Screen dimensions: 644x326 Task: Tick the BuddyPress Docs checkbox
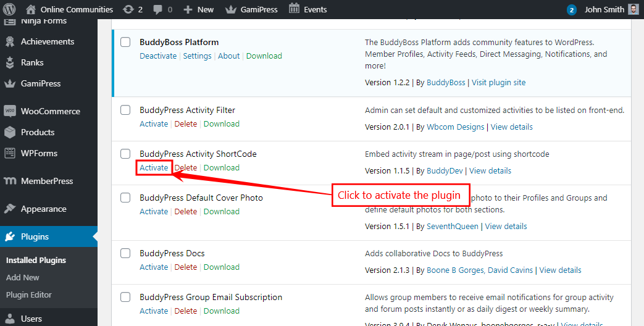pyautogui.click(x=125, y=253)
